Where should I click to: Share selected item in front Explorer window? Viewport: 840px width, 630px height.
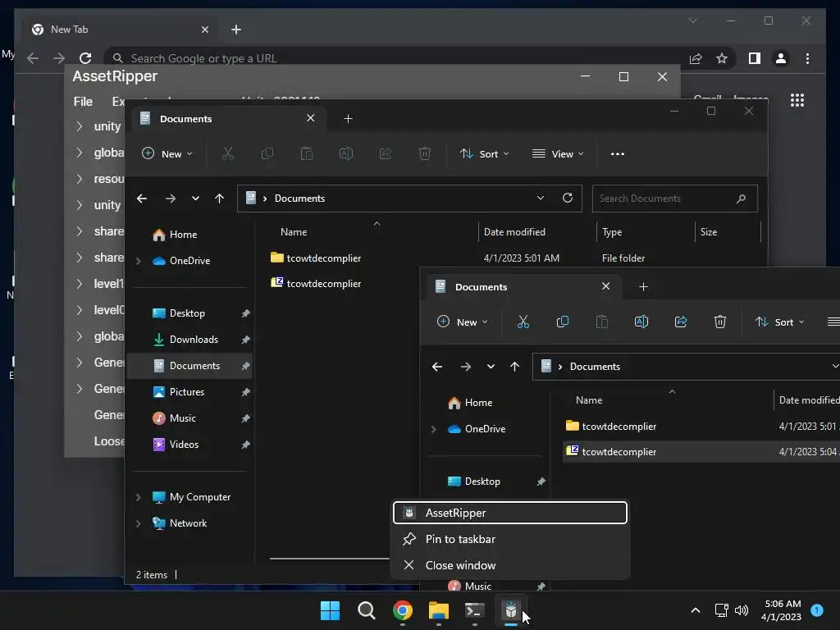681,322
